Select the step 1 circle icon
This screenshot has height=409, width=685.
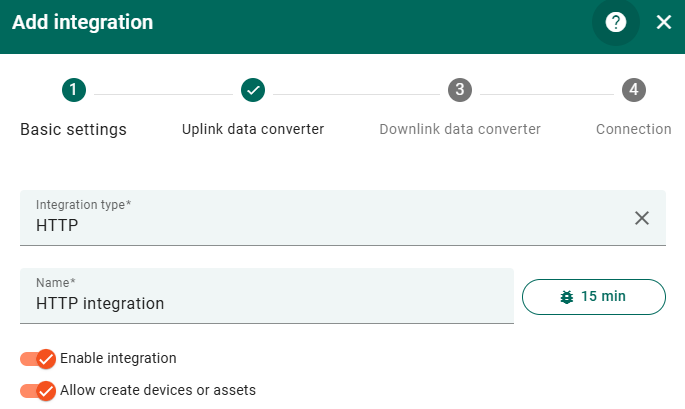coord(73,90)
